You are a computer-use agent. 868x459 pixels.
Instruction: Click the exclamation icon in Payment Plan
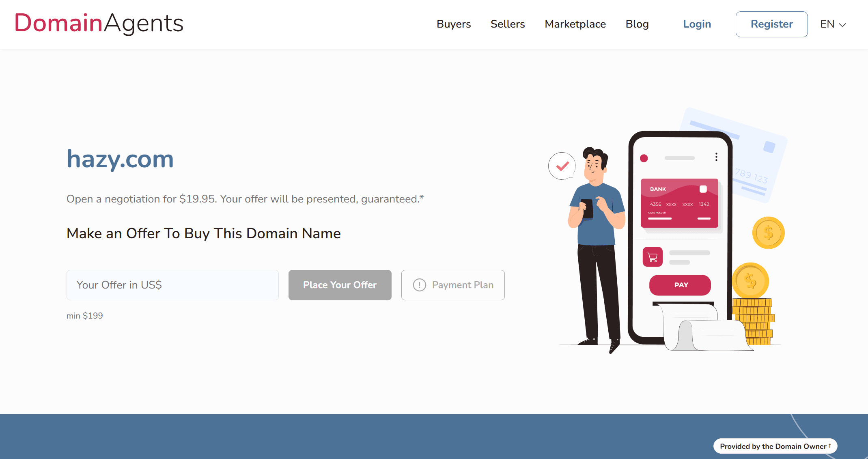click(x=419, y=285)
